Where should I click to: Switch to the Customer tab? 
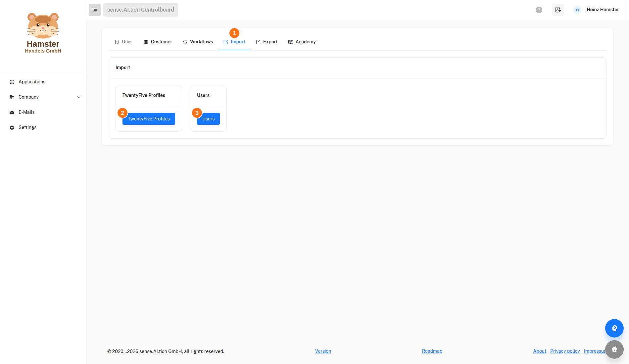[158, 42]
